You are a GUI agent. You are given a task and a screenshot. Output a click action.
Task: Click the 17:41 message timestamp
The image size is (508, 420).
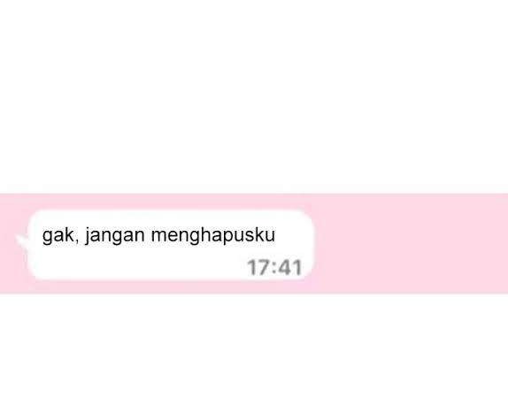point(274,268)
